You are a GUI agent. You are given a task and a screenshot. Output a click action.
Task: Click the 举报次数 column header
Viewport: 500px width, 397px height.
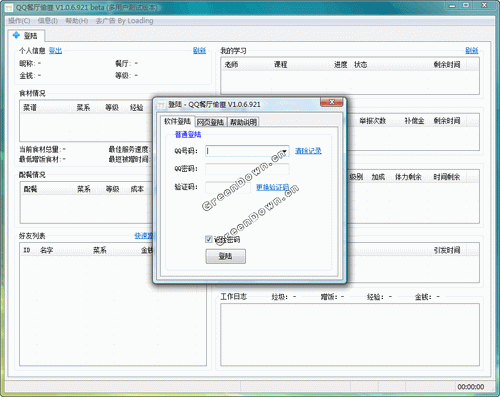click(373, 121)
